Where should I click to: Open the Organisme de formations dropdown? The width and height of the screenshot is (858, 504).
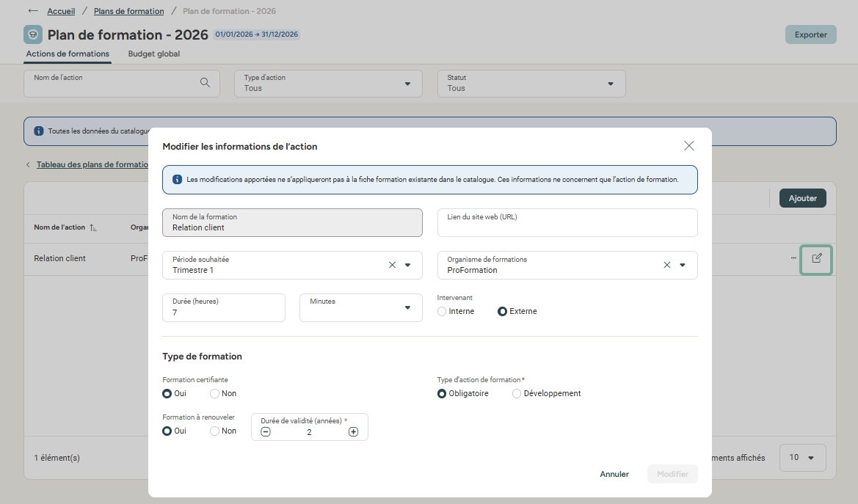point(683,266)
